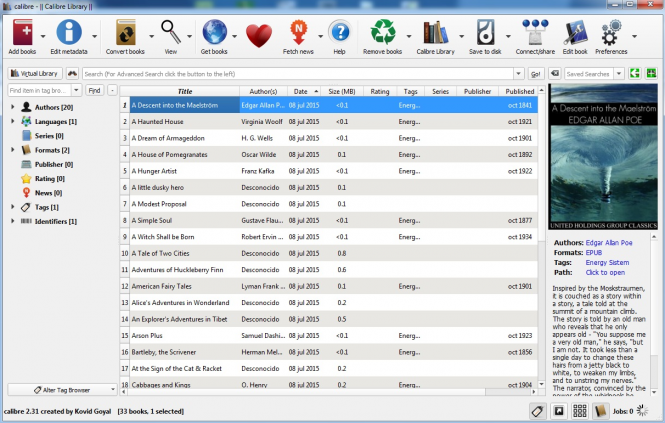Click the clear search icon
The width and height of the screenshot is (665, 423).
coord(554,73)
